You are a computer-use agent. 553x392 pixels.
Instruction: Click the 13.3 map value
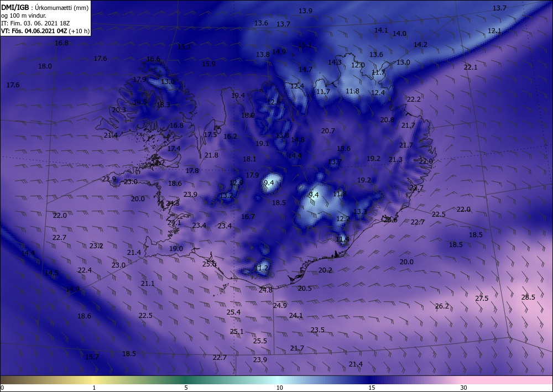(x=360, y=212)
